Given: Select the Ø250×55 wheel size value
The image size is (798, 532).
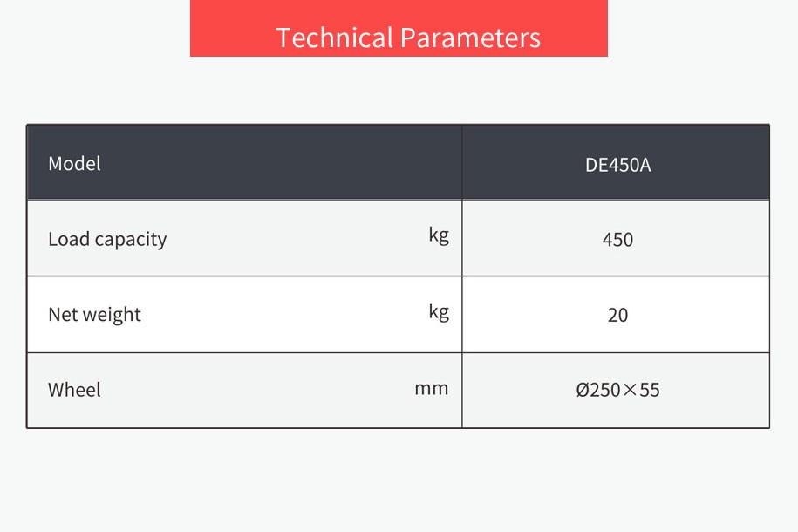Looking at the screenshot, I should 617,390.
